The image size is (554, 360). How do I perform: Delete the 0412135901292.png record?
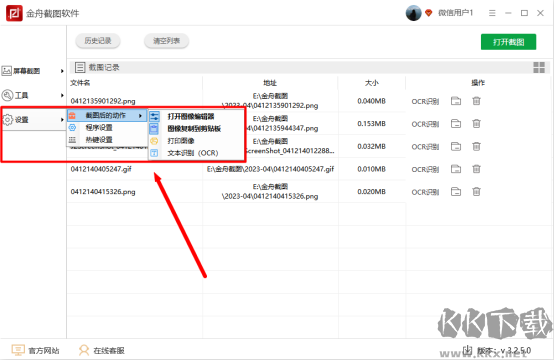pyautogui.click(x=476, y=101)
